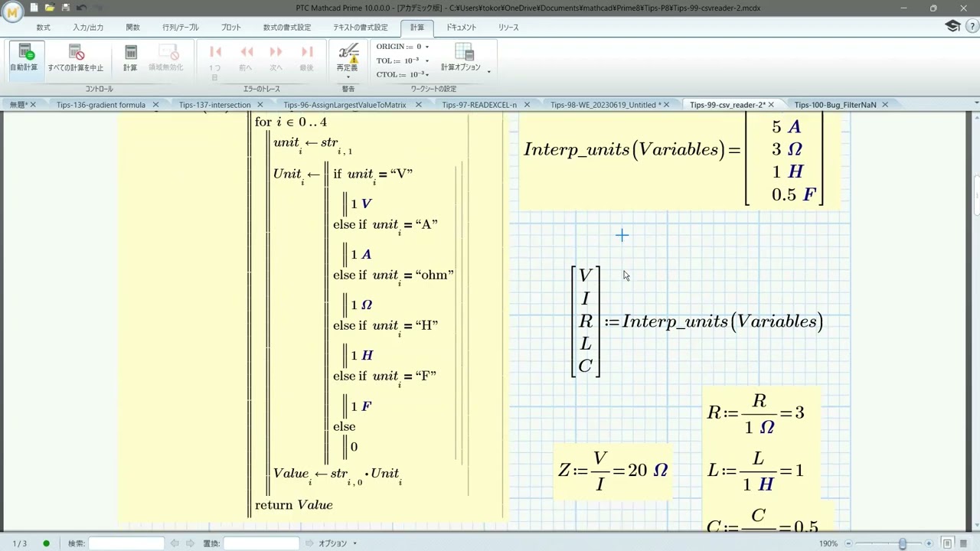Switch to the 入力/出力 ribbon tab

click(88, 28)
